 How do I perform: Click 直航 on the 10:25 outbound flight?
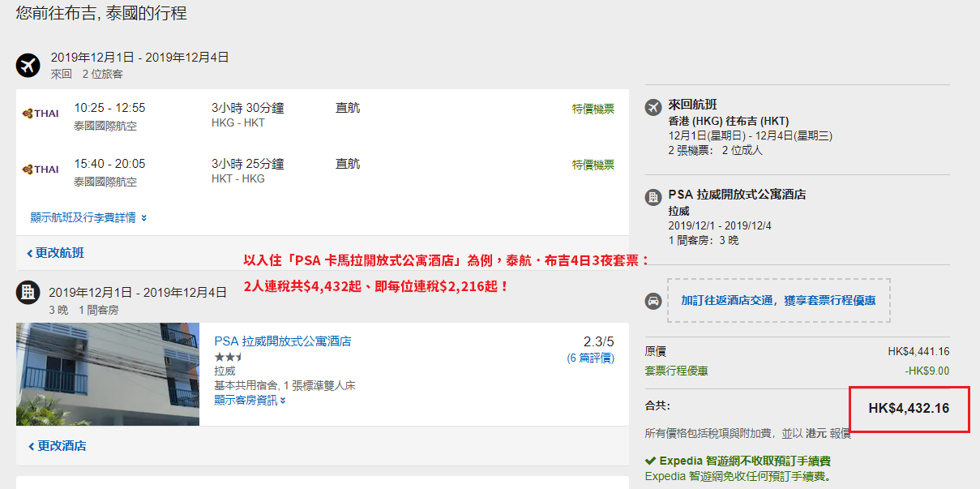coord(348,108)
